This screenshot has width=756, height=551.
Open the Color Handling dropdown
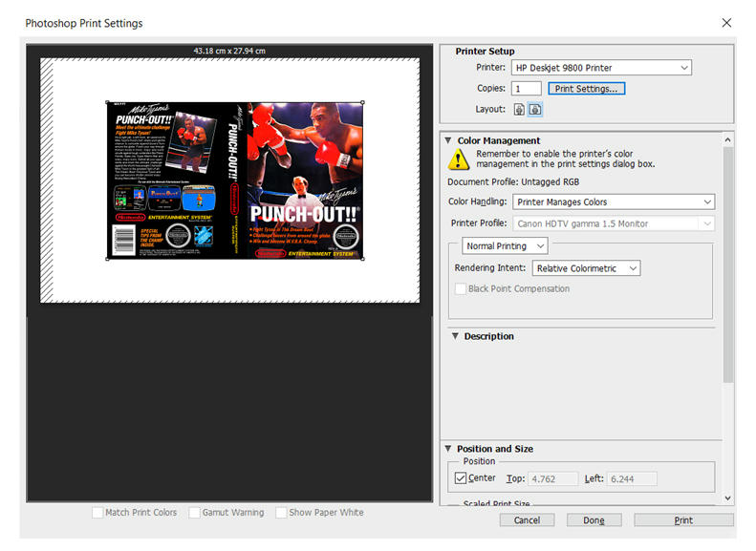(x=613, y=202)
